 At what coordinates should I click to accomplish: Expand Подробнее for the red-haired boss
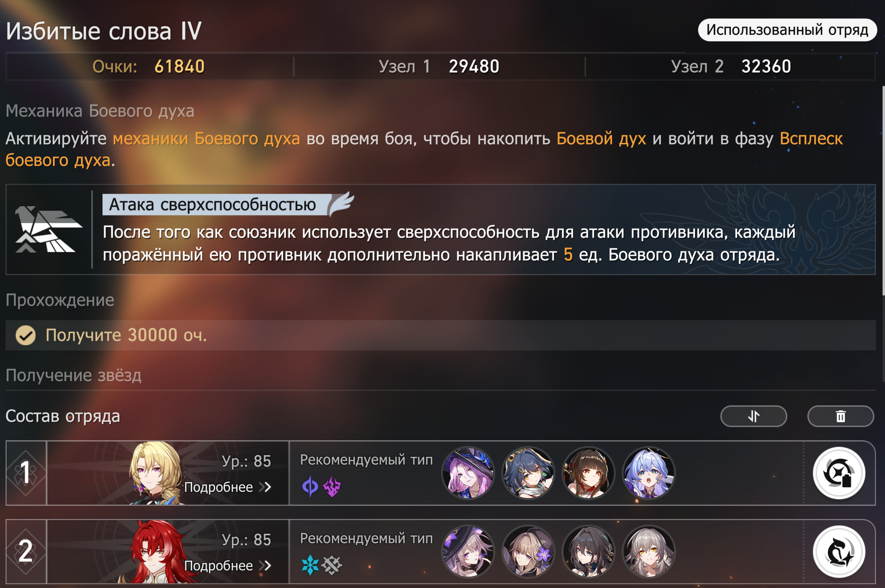[x=227, y=565]
